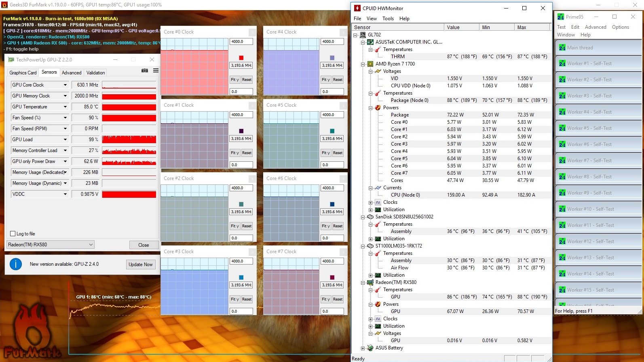
Task: Click the Value column header in HWMonitor
Action: point(461,27)
